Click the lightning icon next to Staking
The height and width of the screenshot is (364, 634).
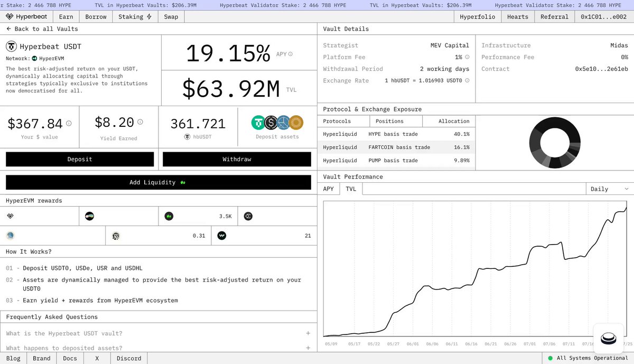point(149,16)
